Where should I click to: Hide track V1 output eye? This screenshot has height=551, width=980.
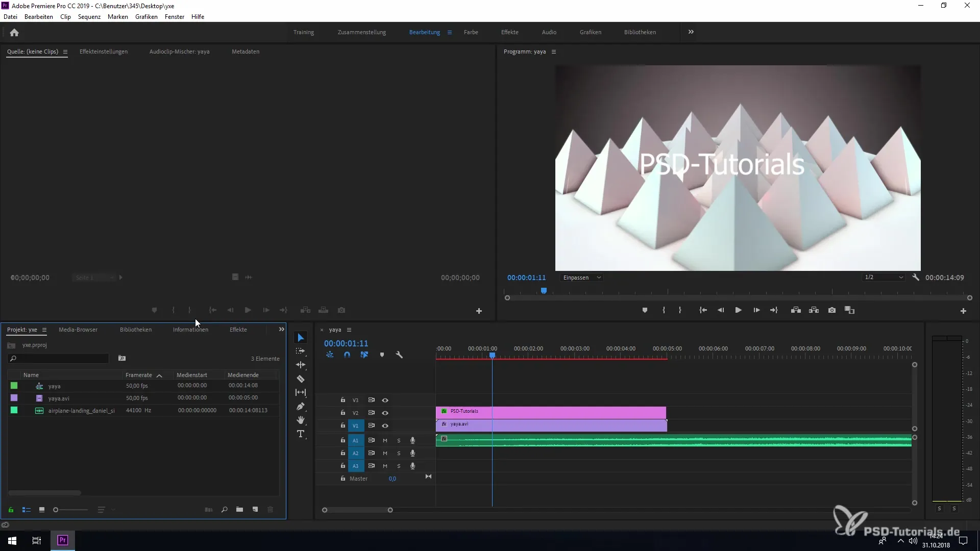click(385, 425)
